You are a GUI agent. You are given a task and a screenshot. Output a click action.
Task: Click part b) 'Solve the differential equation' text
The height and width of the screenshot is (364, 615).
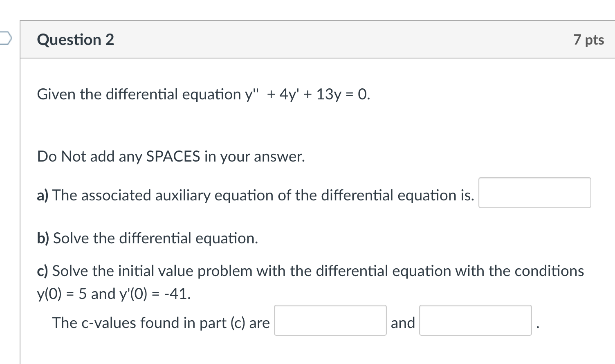click(147, 238)
